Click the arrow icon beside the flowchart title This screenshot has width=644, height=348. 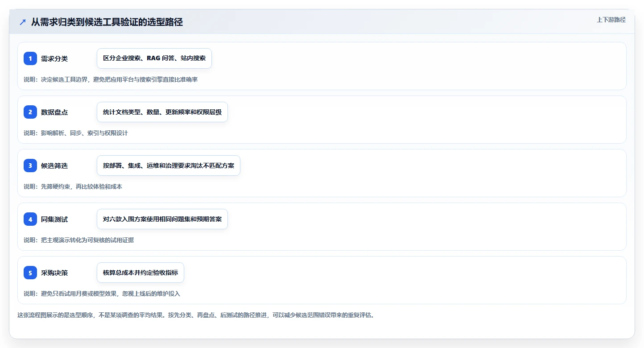[x=22, y=22]
